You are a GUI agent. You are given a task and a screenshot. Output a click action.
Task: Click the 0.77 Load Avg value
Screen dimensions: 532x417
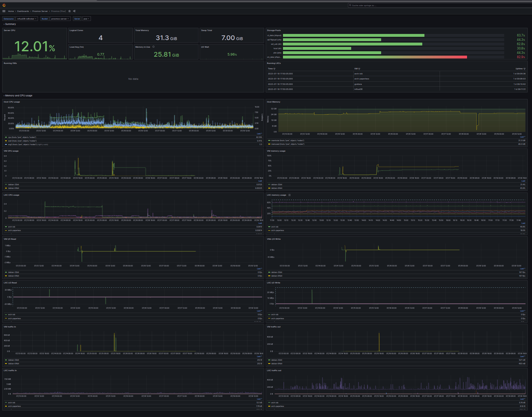click(x=101, y=55)
